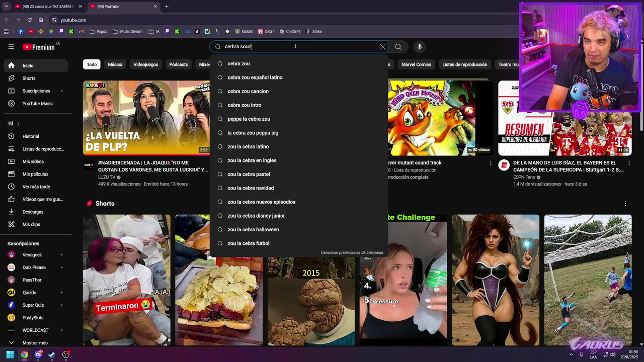Open Ver más tarde in sidebar
The image size is (644, 362).
point(36,187)
